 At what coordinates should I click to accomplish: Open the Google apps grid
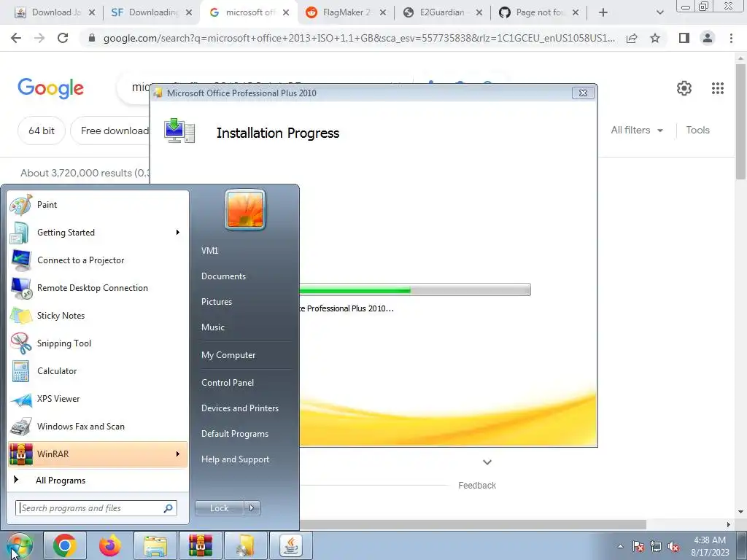(x=718, y=88)
